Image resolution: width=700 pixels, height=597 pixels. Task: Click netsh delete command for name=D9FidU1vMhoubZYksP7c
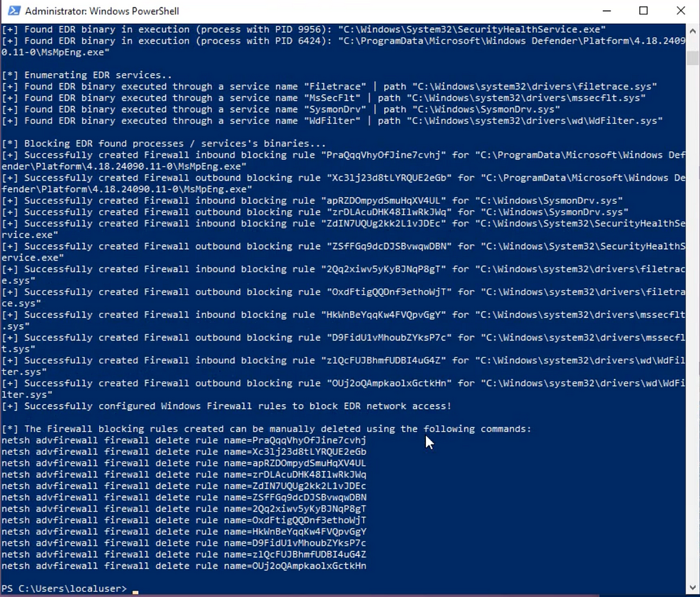point(184,543)
